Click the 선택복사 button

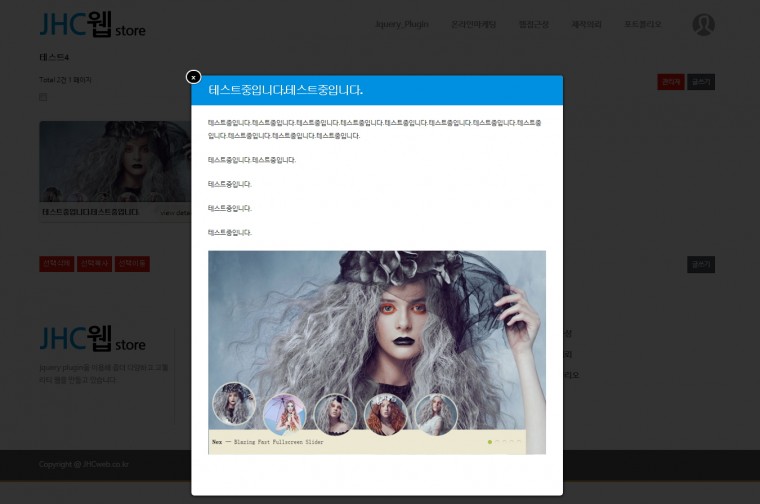point(95,264)
